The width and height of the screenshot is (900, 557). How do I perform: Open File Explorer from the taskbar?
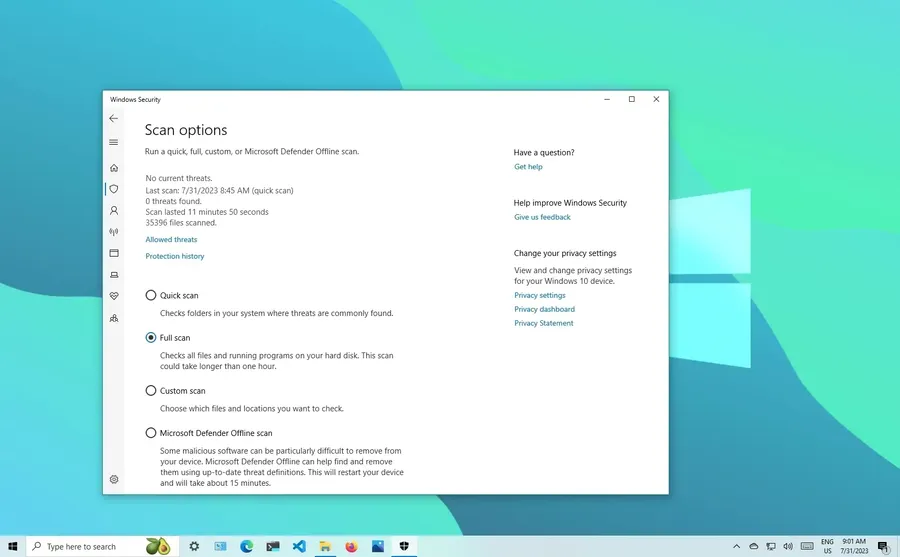click(325, 546)
